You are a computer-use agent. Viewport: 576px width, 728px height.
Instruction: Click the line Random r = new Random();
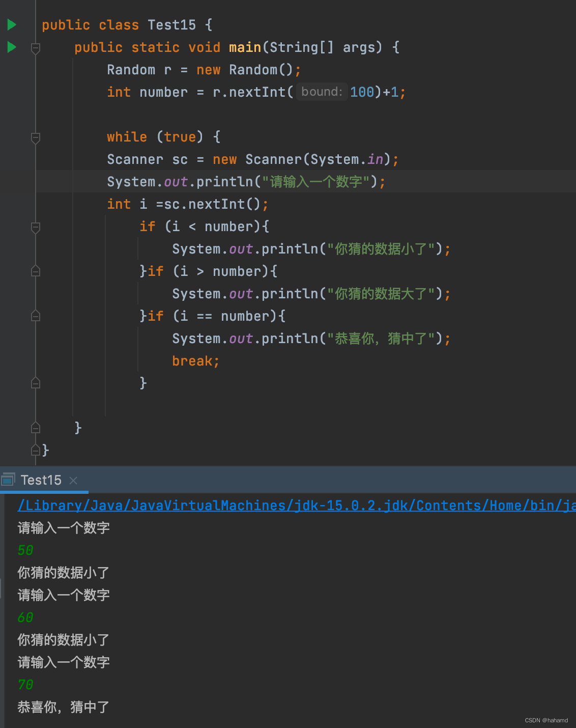click(x=204, y=70)
